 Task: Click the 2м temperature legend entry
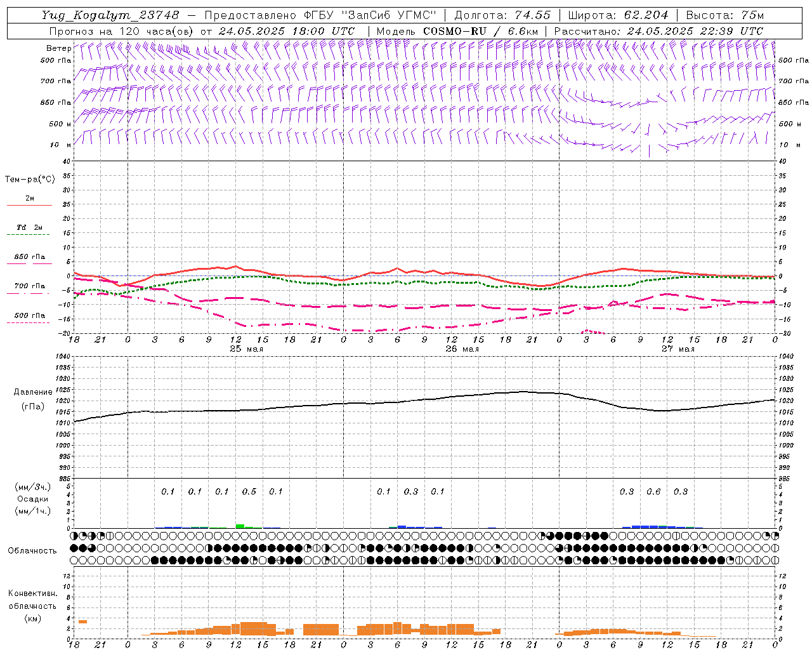[30, 199]
